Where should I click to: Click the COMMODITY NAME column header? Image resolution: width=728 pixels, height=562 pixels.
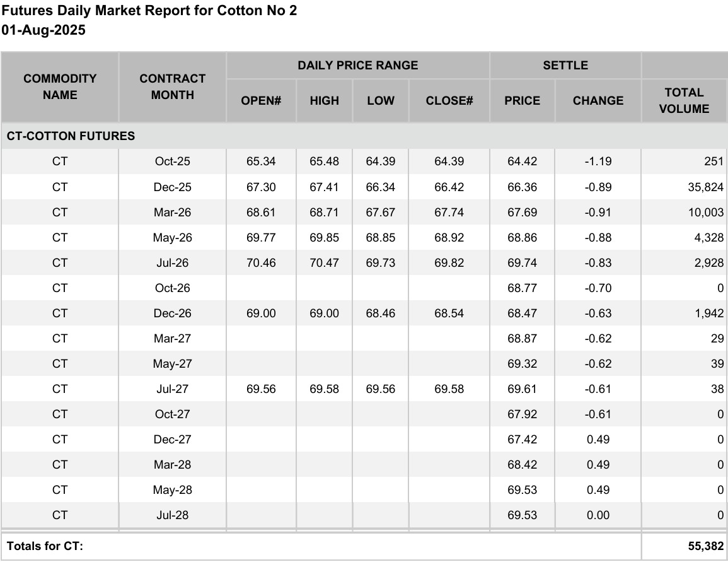point(60,87)
